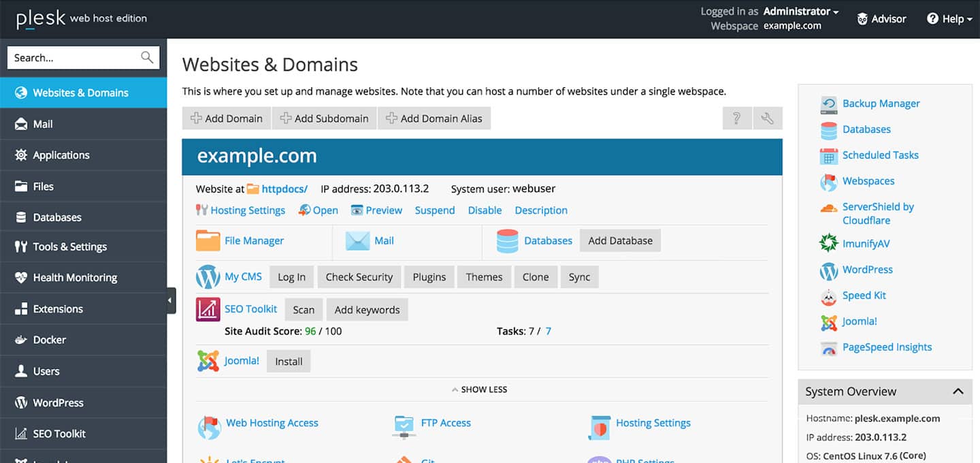Click the Add Domain Alias button
The height and width of the screenshot is (463, 980).
pos(434,118)
